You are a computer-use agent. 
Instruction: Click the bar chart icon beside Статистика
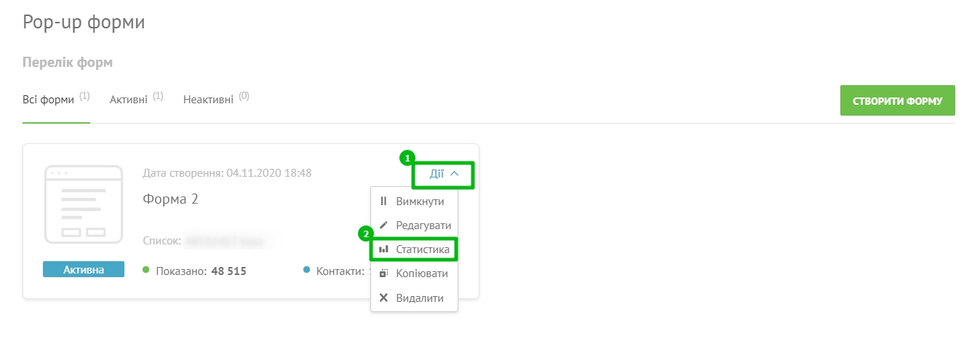(383, 250)
